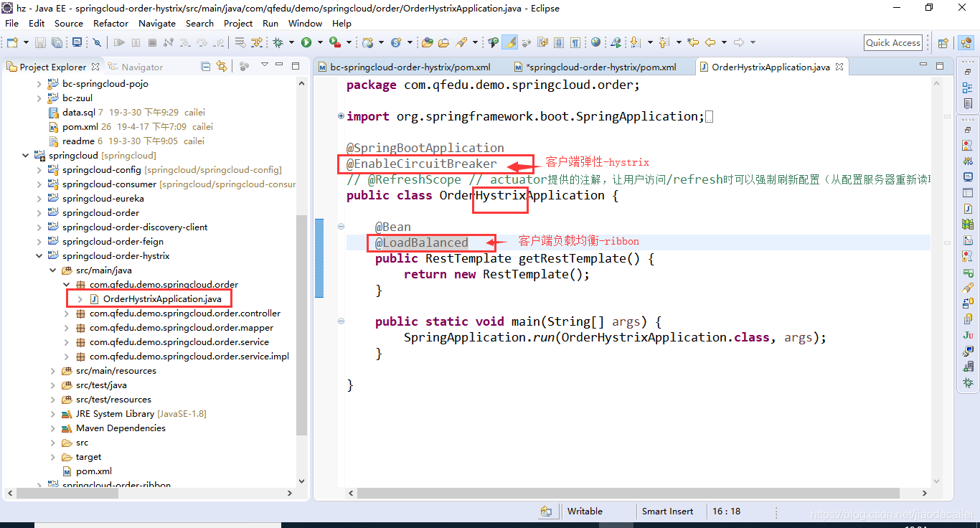
Task: Click the Run Last Tool red toolbox icon
Action: (335, 42)
